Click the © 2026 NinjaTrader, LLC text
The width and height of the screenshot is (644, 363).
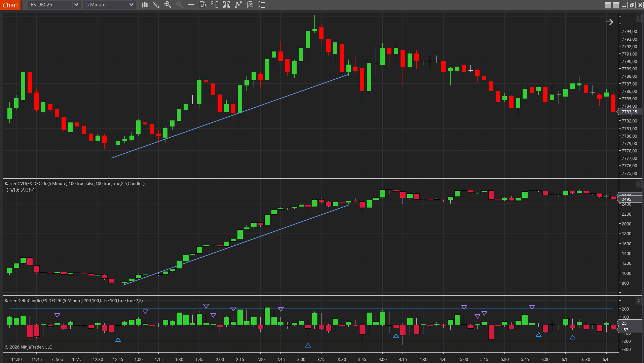pos(29,347)
